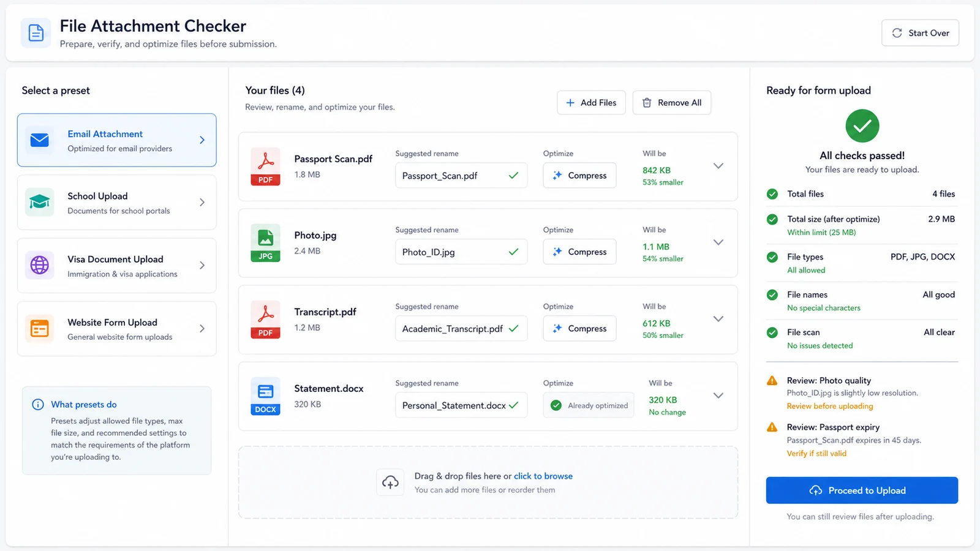Select the Email Attachment preset
980x551 pixels.
117,140
